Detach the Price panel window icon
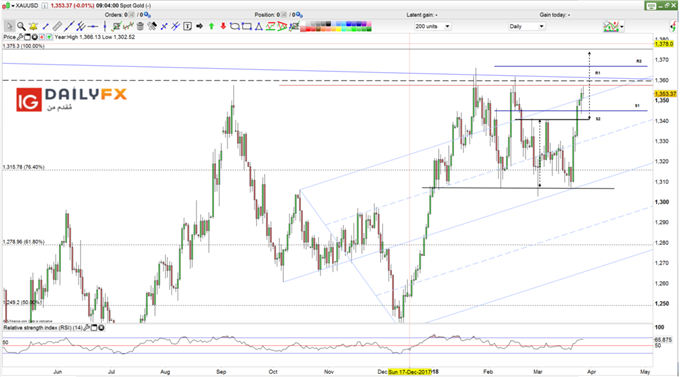 [x=27, y=37]
